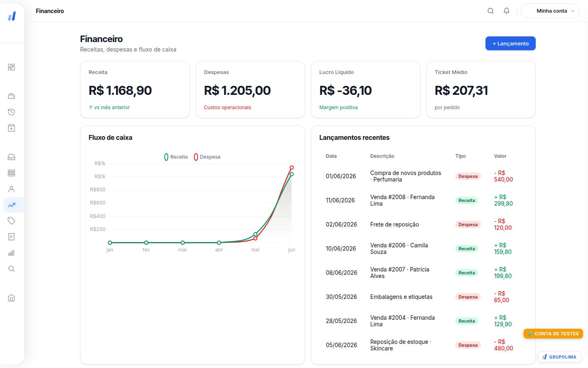Open the home store icon in sidebar

point(11,298)
